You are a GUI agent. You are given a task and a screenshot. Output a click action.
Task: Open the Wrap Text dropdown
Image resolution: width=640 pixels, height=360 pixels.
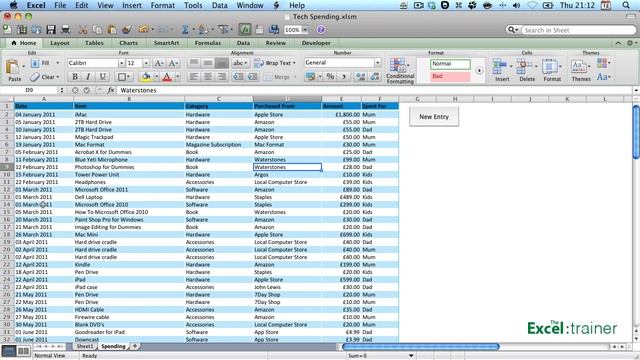coord(294,63)
